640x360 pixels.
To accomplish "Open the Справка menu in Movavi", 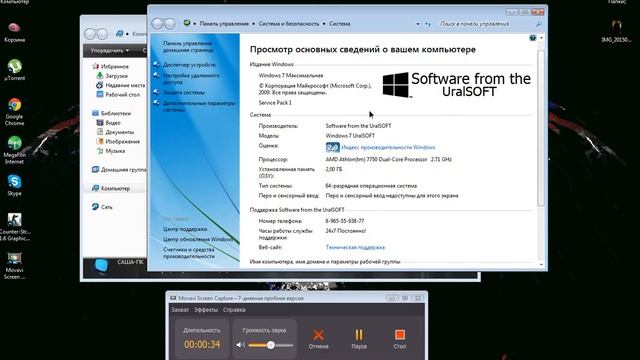I will [x=234, y=310].
